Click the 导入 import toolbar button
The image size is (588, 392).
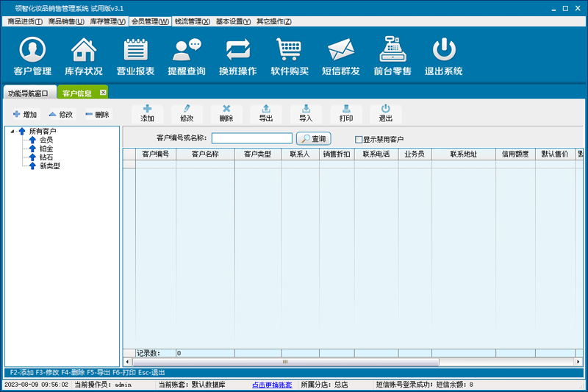point(306,114)
